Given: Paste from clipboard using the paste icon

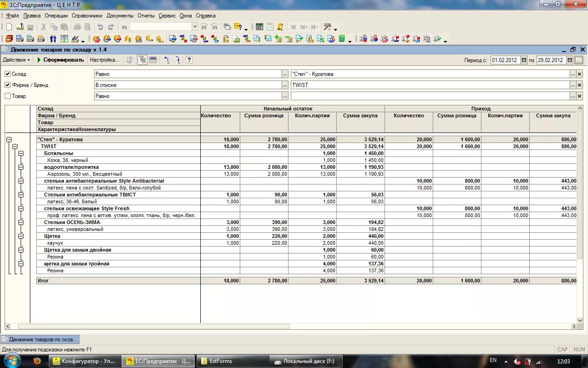Looking at the screenshot, I should click(64, 27).
